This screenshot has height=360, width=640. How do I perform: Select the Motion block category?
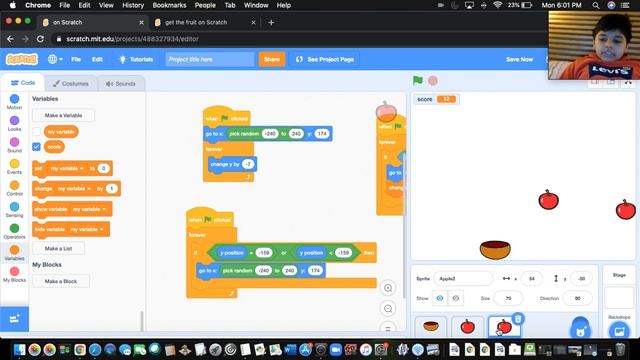14,102
